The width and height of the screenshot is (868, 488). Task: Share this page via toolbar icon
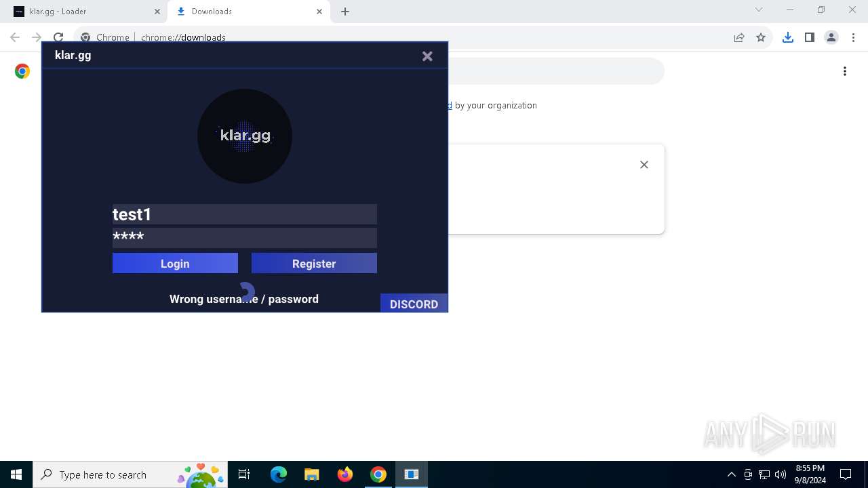click(739, 37)
